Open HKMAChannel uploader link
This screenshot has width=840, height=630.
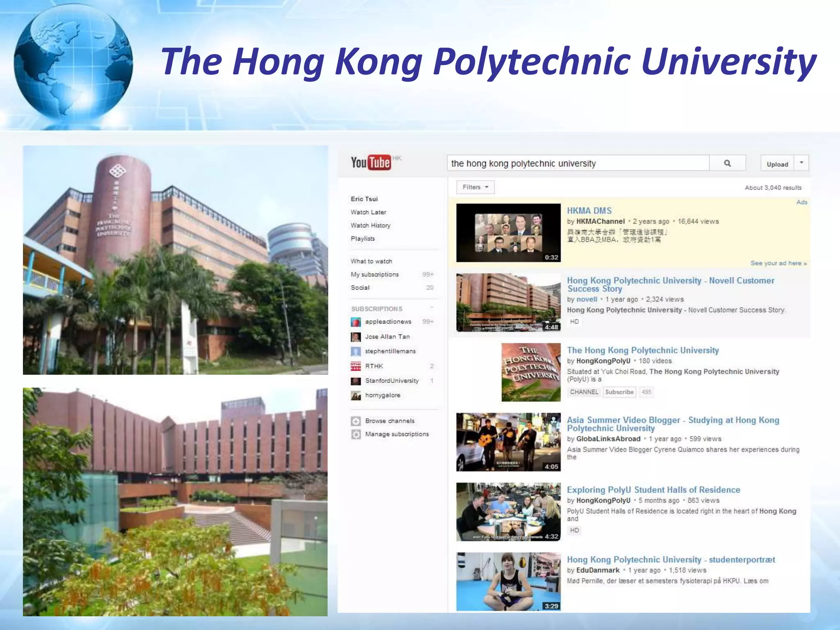(x=600, y=221)
